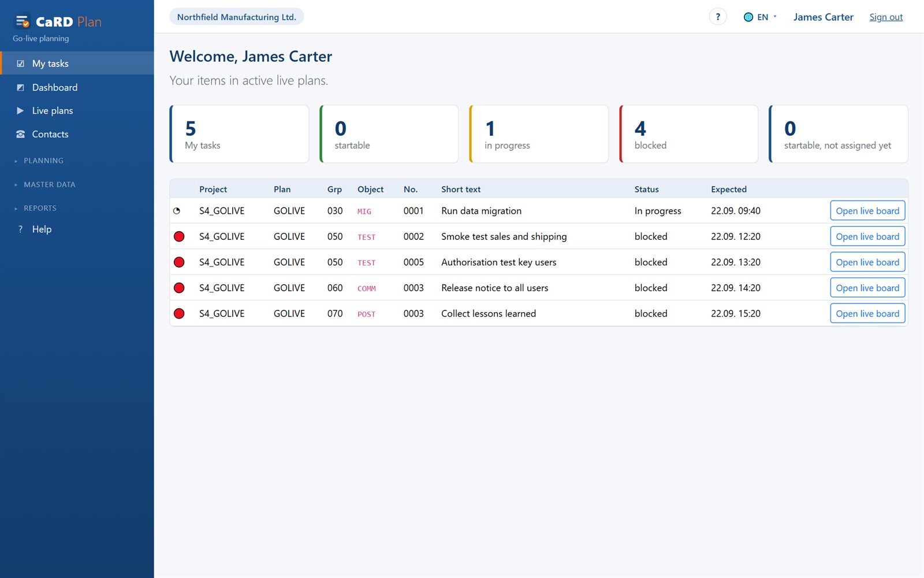Click the question mark icon beside Help
924x578 pixels.
pos(21,229)
